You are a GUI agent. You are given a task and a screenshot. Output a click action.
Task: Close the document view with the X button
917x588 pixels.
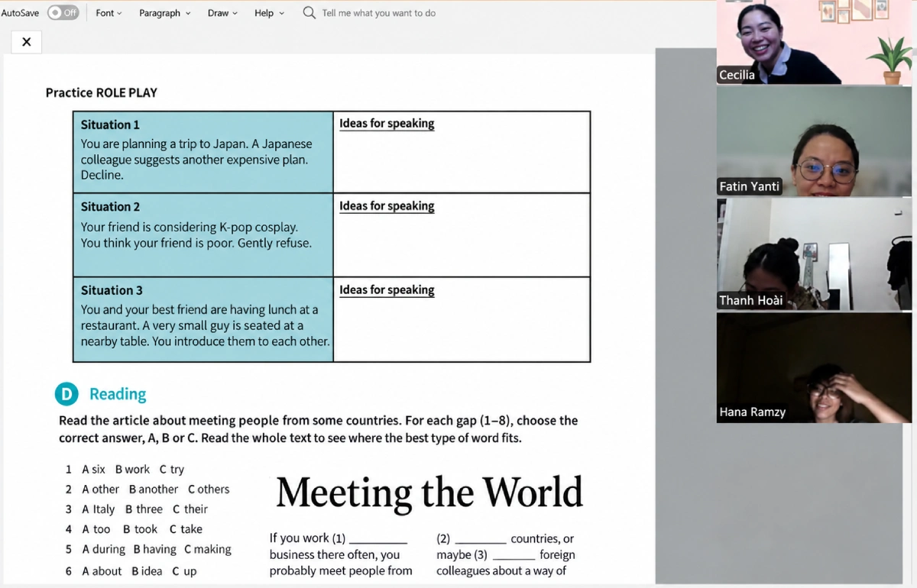27,42
